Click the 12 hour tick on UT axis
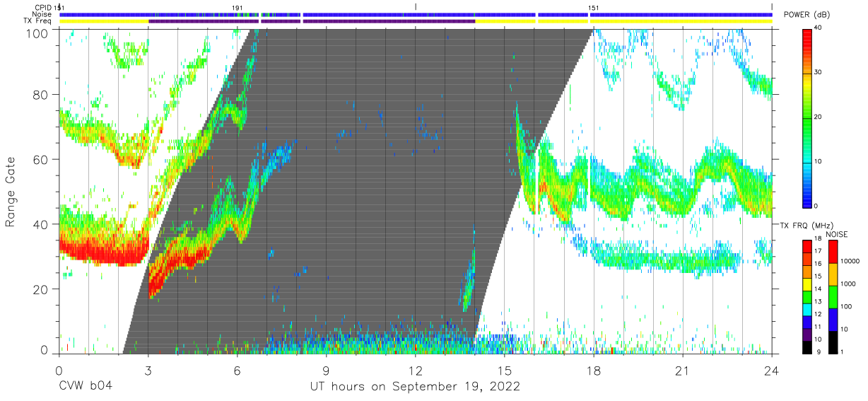The height and width of the screenshot is (401, 868). [x=416, y=370]
